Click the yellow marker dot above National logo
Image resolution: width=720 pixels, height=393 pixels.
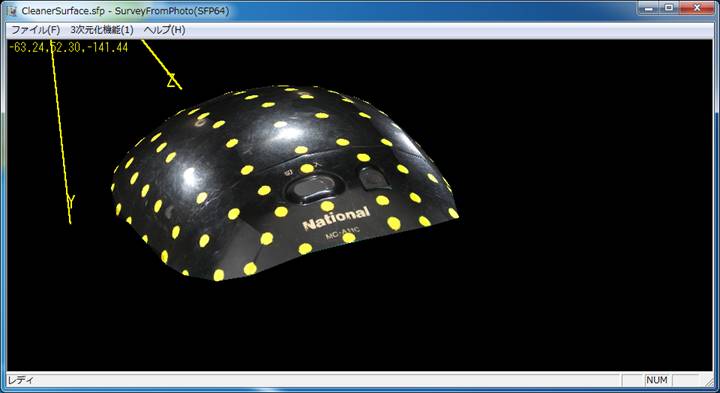click(x=327, y=206)
